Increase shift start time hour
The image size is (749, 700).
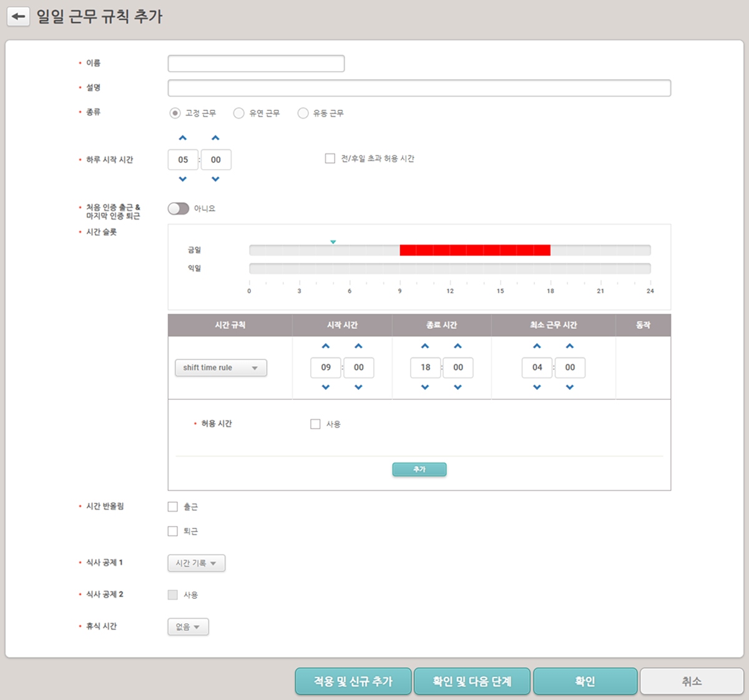326,346
